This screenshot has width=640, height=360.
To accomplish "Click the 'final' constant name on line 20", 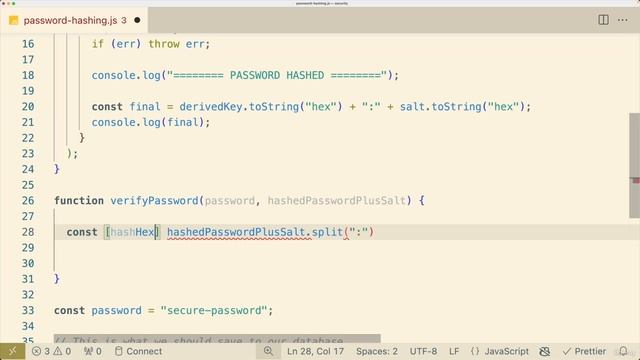I will (145, 107).
